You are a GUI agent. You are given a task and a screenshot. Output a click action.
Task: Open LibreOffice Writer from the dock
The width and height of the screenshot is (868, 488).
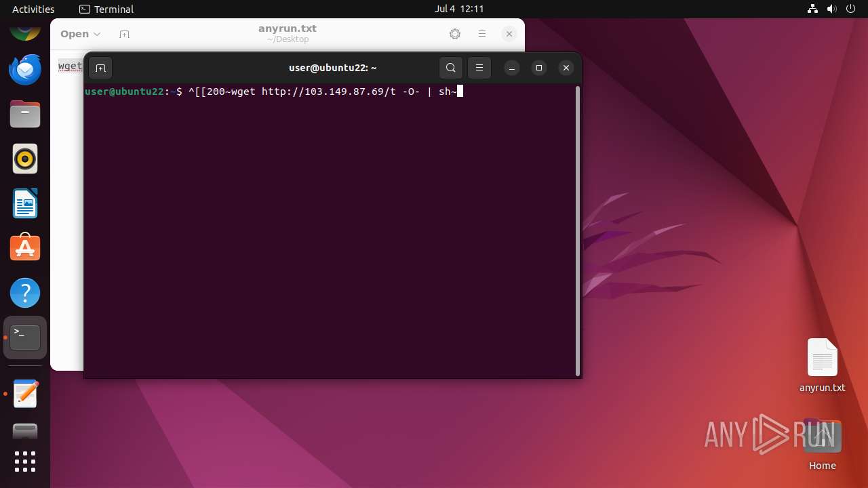click(25, 203)
